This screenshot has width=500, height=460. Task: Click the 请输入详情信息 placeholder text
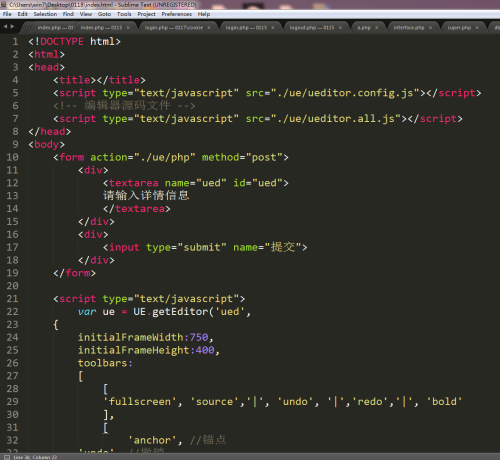click(x=146, y=196)
